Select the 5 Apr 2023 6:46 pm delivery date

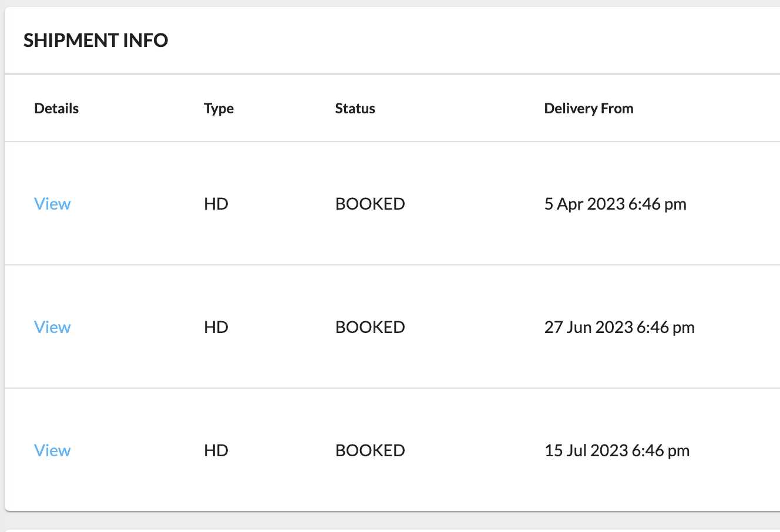(x=615, y=204)
